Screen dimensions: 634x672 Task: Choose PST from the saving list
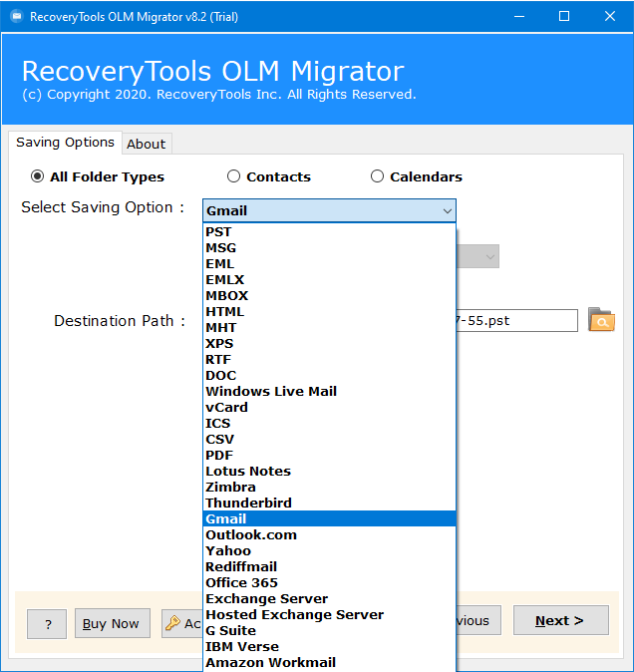pyautogui.click(x=329, y=232)
